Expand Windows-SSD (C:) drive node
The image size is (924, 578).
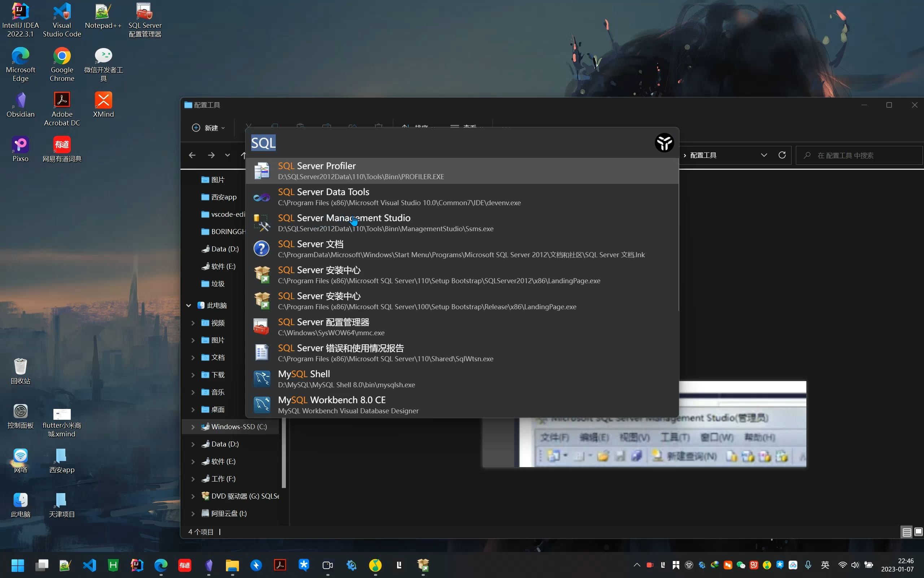(x=193, y=427)
